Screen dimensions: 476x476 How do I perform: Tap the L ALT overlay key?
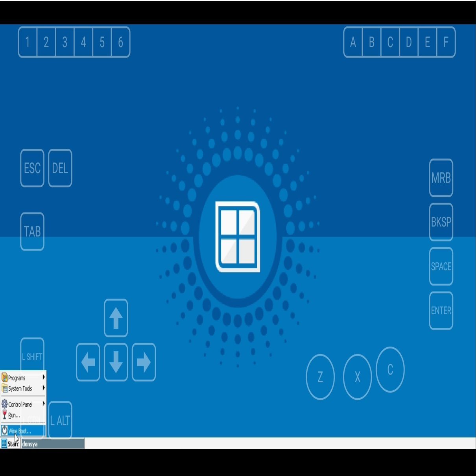click(x=60, y=420)
